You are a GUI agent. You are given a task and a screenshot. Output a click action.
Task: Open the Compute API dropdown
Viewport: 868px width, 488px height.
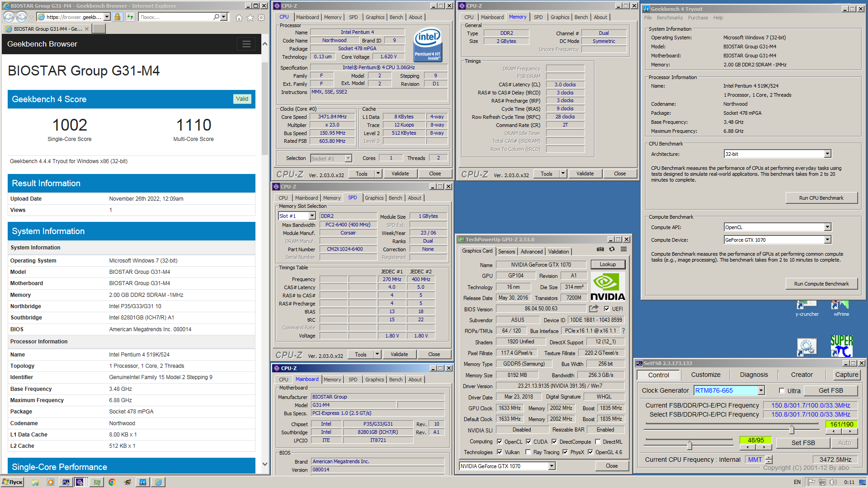click(x=827, y=227)
